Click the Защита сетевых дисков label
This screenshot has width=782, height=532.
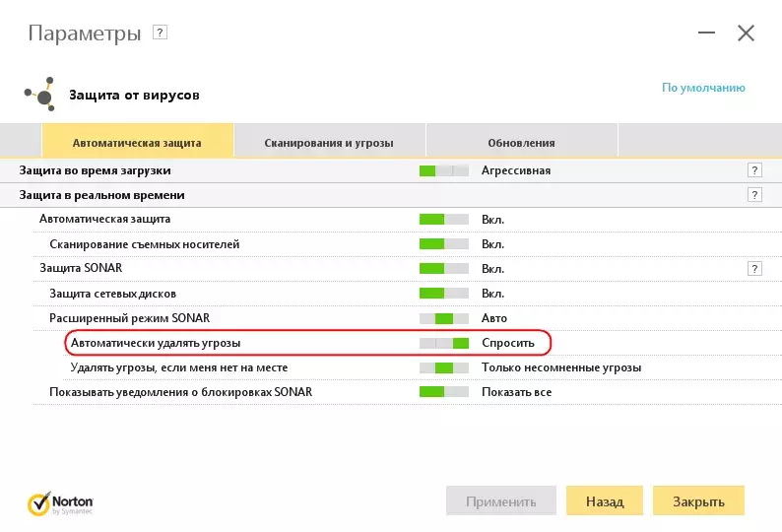pos(112,294)
